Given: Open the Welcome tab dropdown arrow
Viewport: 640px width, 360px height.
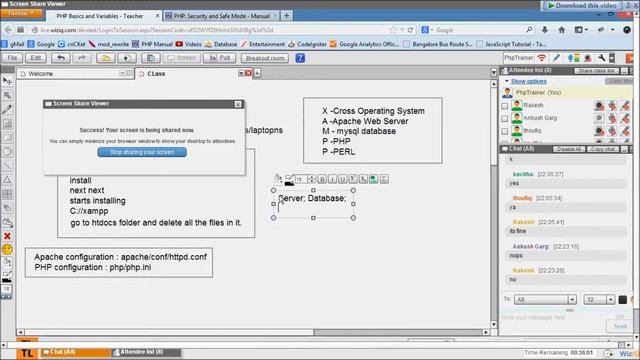Looking at the screenshot, I should click(x=122, y=73).
